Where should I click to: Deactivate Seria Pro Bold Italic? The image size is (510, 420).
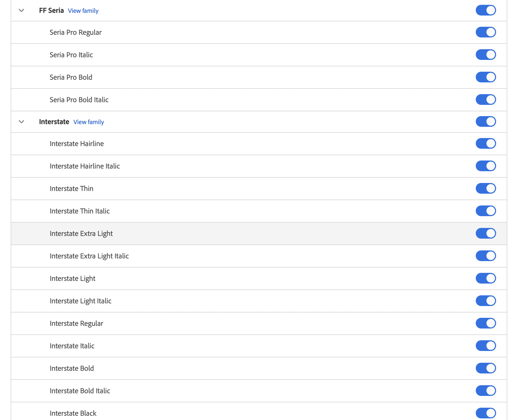[485, 100]
